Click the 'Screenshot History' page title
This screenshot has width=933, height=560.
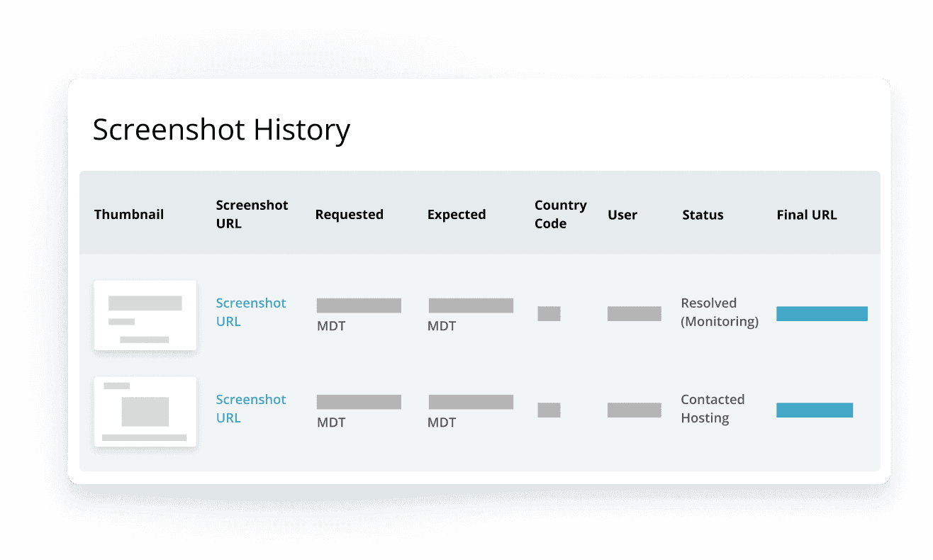(x=221, y=130)
